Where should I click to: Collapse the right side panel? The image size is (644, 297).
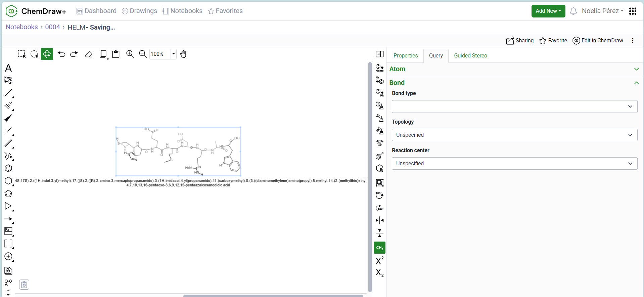(x=379, y=54)
